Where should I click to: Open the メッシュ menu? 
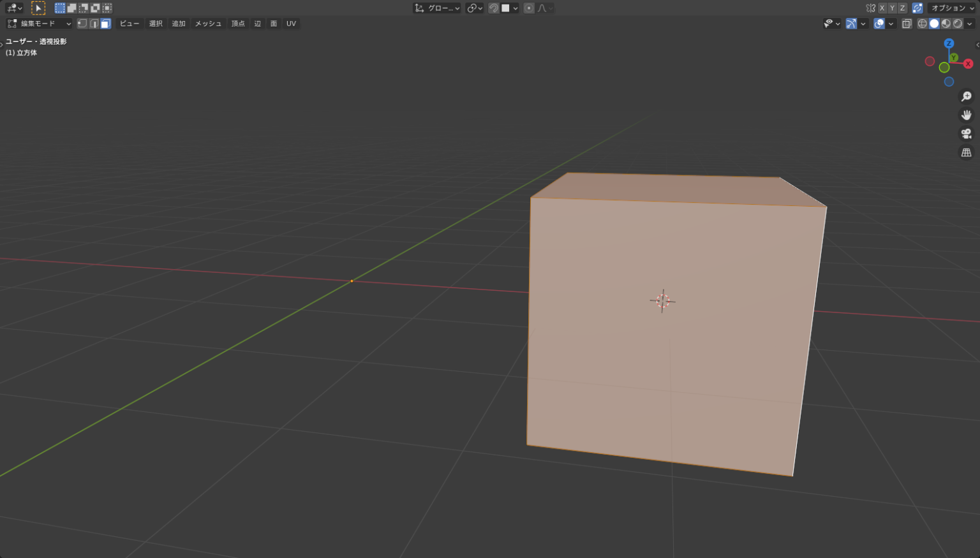tap(208, 24)
